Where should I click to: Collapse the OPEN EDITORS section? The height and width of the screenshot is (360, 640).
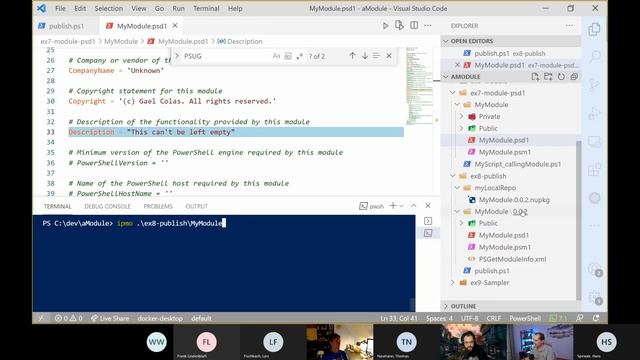tap(446, 41)
